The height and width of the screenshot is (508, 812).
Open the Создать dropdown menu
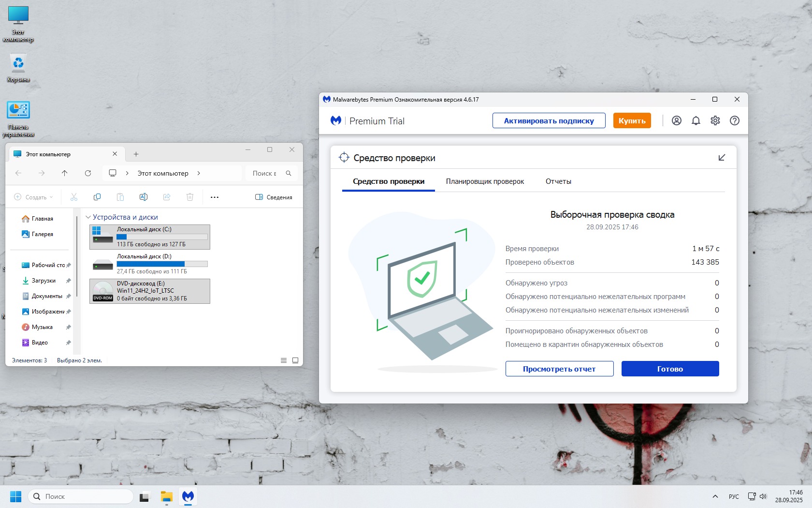click(x=34, y=197)
